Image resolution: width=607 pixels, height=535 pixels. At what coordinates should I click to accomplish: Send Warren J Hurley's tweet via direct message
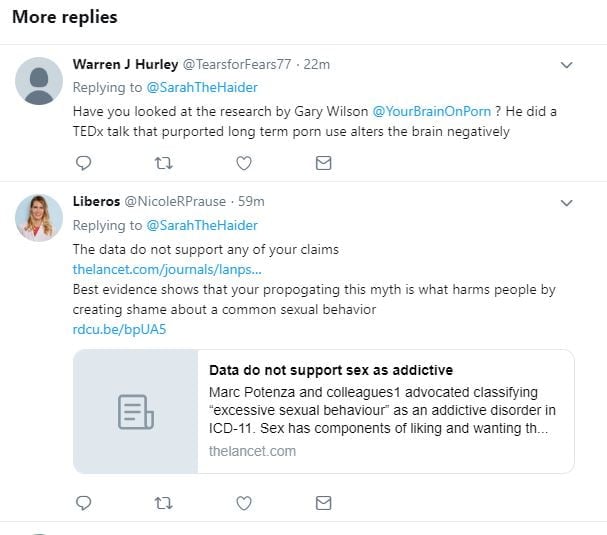pyautogui.click(x=323, y=162)
